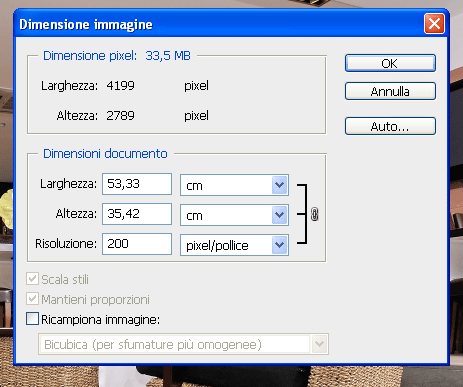Click the Dimensione pixel 33,5 MB label
The image size is (463, 387).
pos(117,56)
